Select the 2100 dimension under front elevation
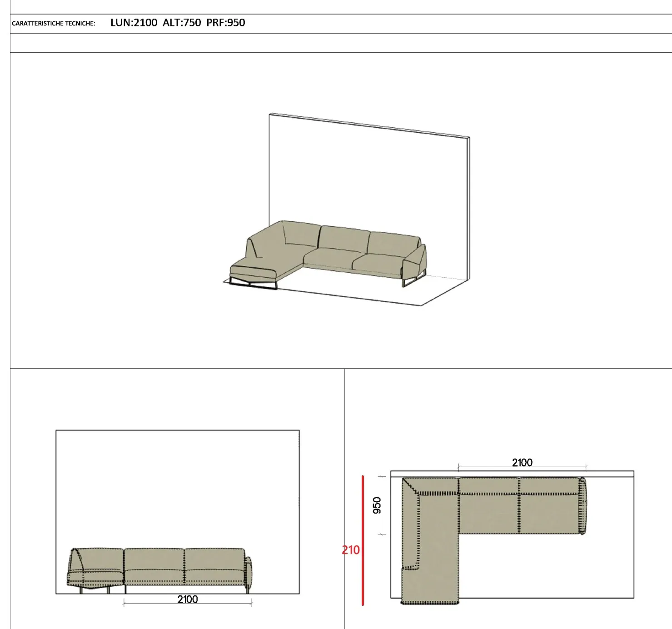Screen dimensions: 672x629 (x=187, y=599)
